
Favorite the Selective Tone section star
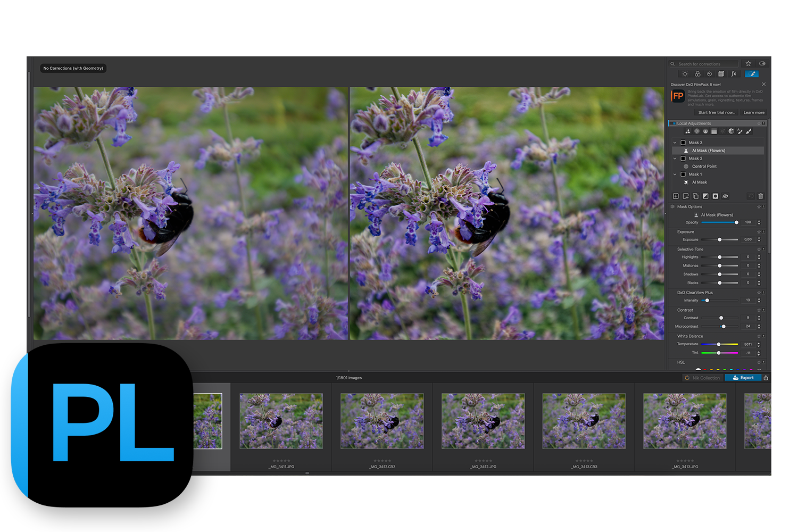click(x=759, y=250)
